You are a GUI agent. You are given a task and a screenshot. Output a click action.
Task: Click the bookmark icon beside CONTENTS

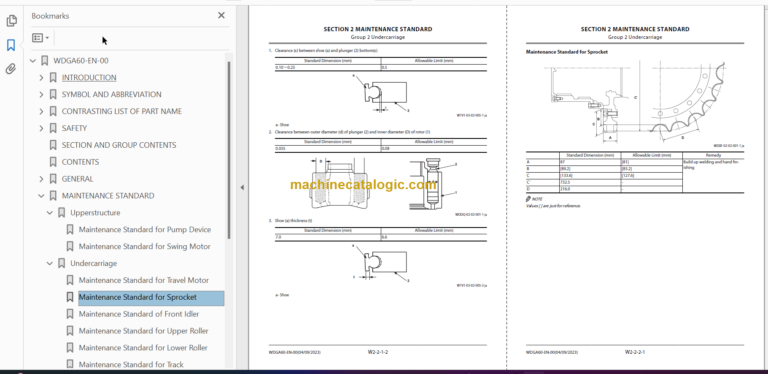(53, 162)
